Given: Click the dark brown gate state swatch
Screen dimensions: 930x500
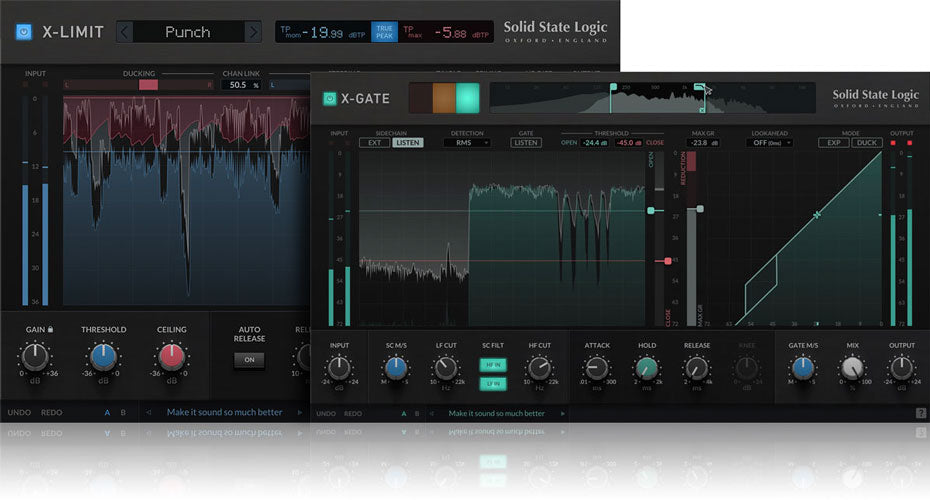Looking at the screenshot, I should point(421,98).
